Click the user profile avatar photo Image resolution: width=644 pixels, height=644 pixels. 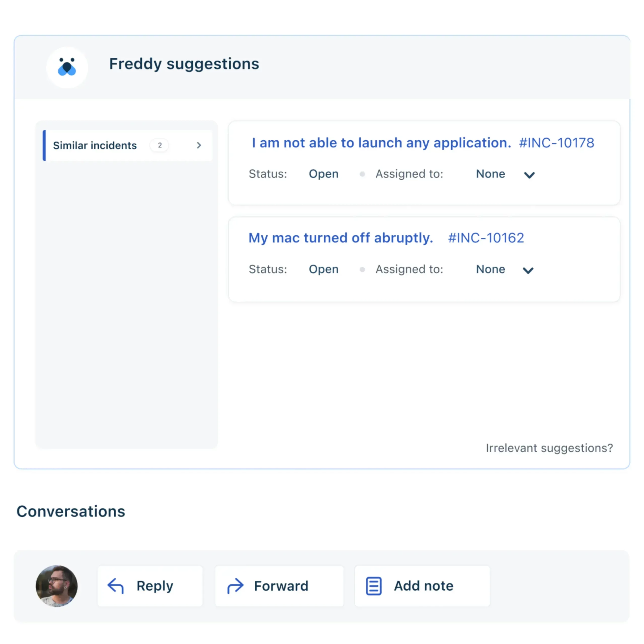(57, 586)
